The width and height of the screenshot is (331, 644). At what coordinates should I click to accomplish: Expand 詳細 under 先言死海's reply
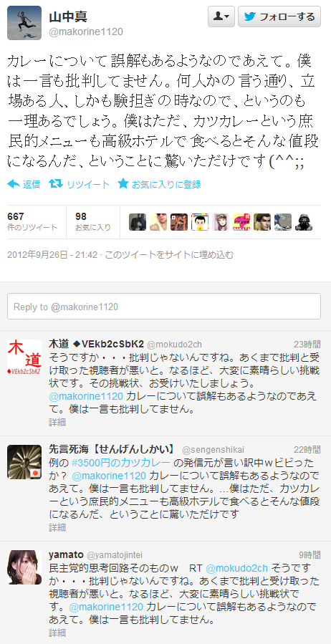[x=57, y=527]
